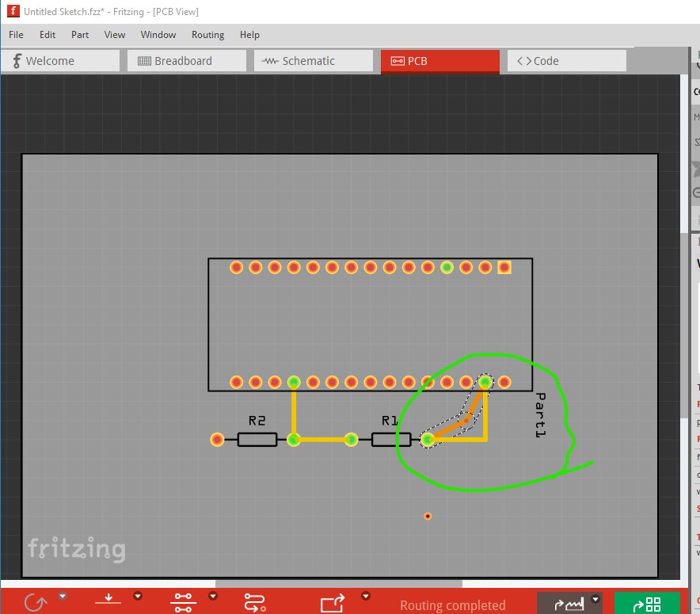
Task: Expand the Fabricate button dropdown arrow
Action: [595, 600]
